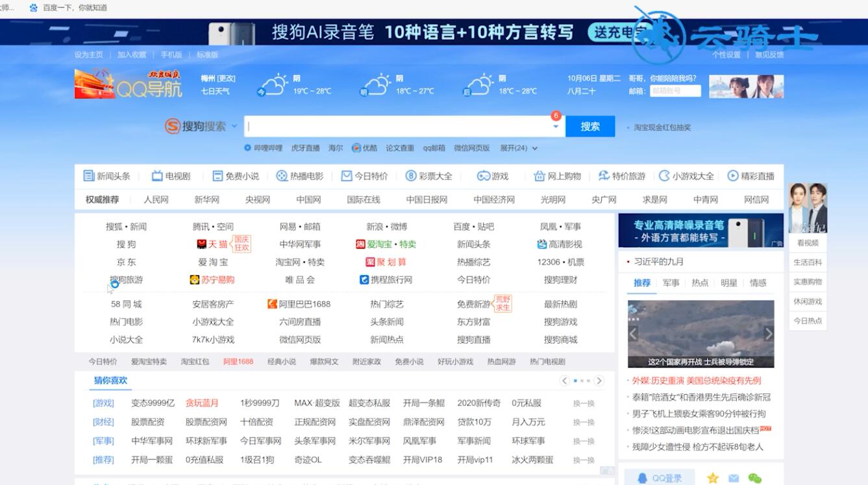Click 加入收藏 link at top

pos(132,55)
